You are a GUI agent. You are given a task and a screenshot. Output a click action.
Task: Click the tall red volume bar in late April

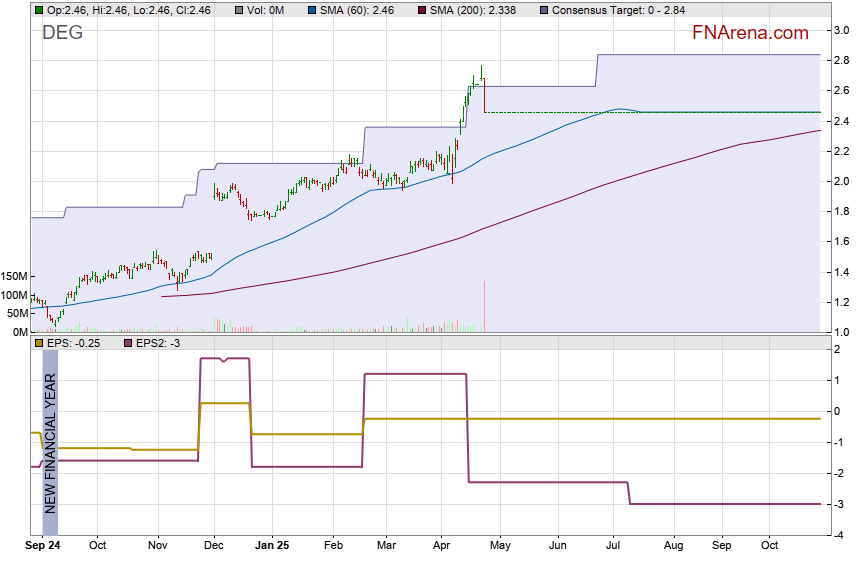click(484, 307)
